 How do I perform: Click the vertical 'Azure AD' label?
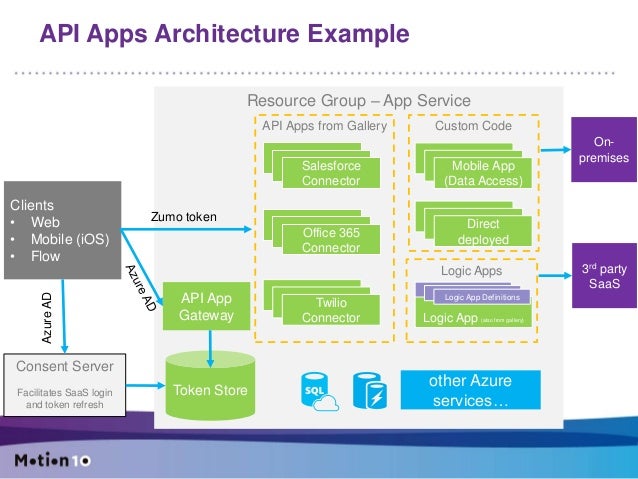click(x=47, y=318)
